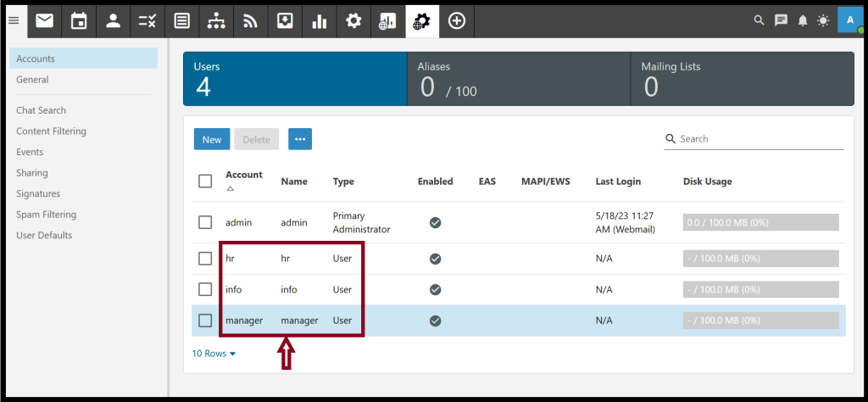
Task: Open the Calendar icon in top navigation
Action: tap(79, 21)
